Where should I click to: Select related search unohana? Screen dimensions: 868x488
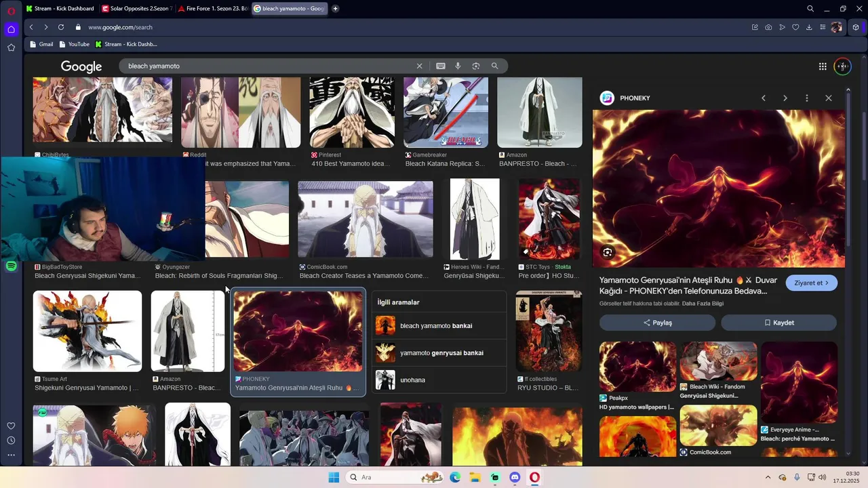(439, 380)
